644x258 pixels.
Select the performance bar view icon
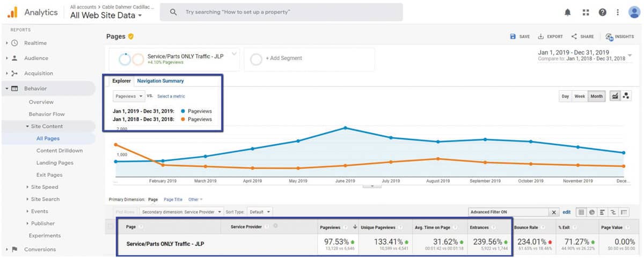tap(603, 212)
